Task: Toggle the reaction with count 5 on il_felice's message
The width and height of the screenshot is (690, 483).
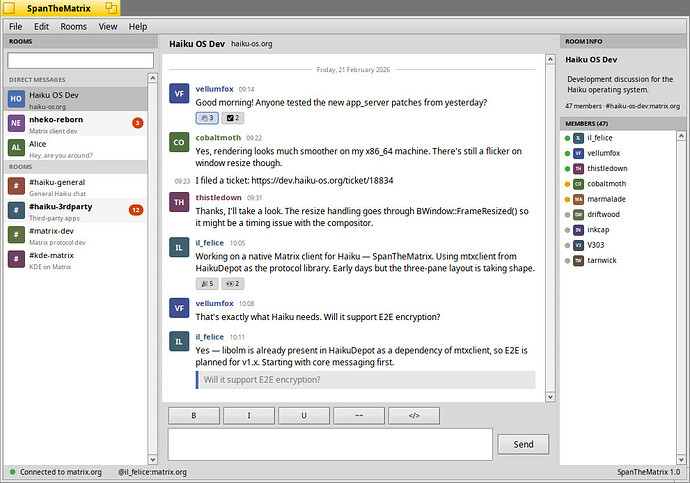Action: (x=207, y=284)
